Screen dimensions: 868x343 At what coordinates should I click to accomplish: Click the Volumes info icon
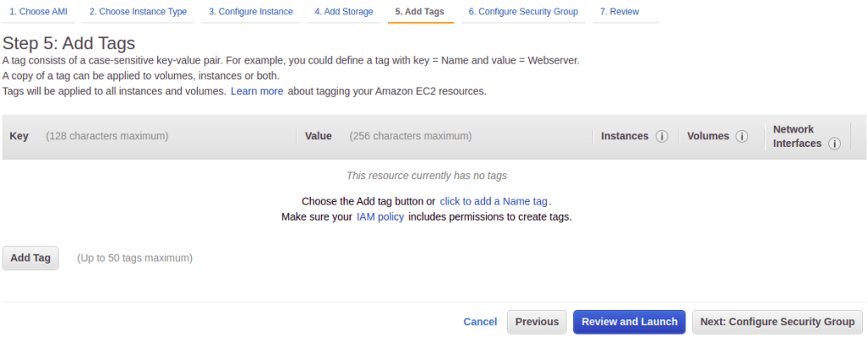click(741, 137)
